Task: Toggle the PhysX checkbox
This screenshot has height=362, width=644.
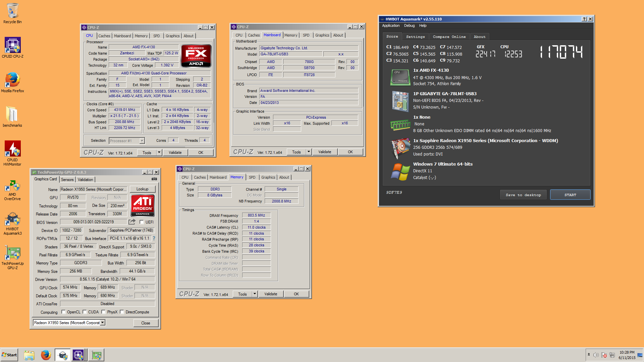Action: pos(104,312)
